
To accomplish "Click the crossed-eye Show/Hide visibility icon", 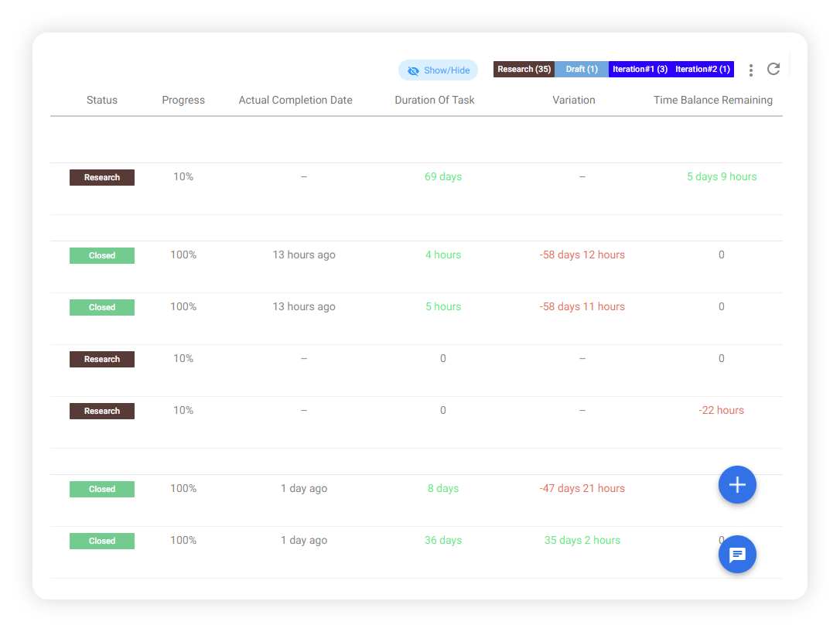I will pyautogui.click(x=411, y=70).
